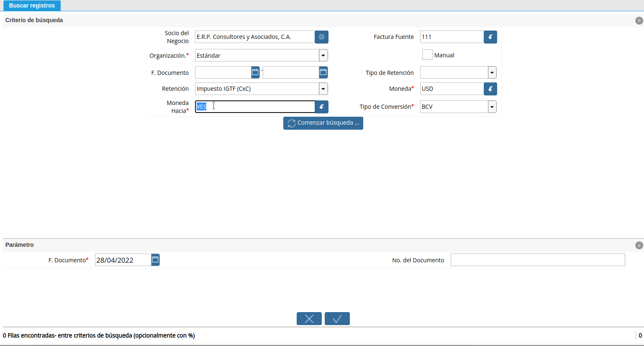The height and width of the screenshot is (346, 644).
Task: Click the Retención label
Action: pyautogui.click(x=175, y=89)
